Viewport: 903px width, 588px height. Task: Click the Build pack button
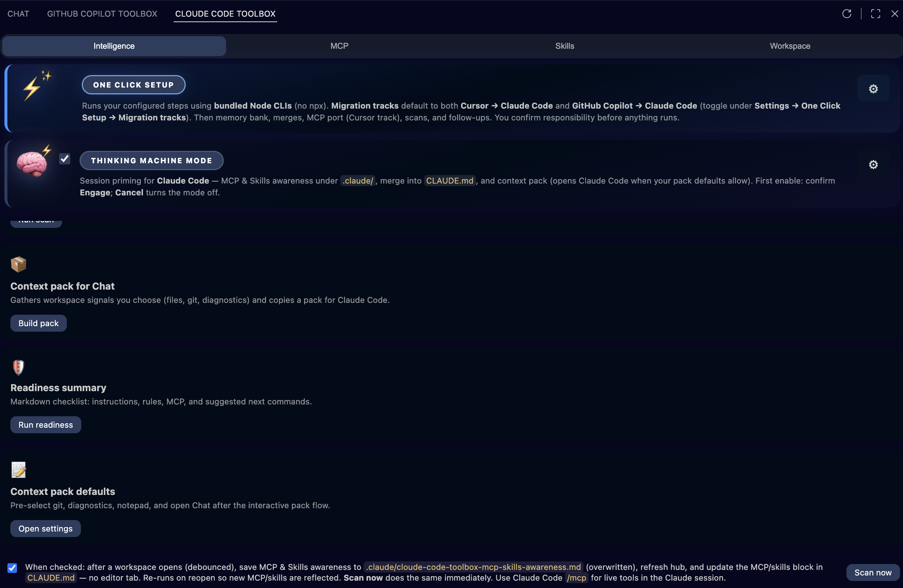(x=38, y=323)
